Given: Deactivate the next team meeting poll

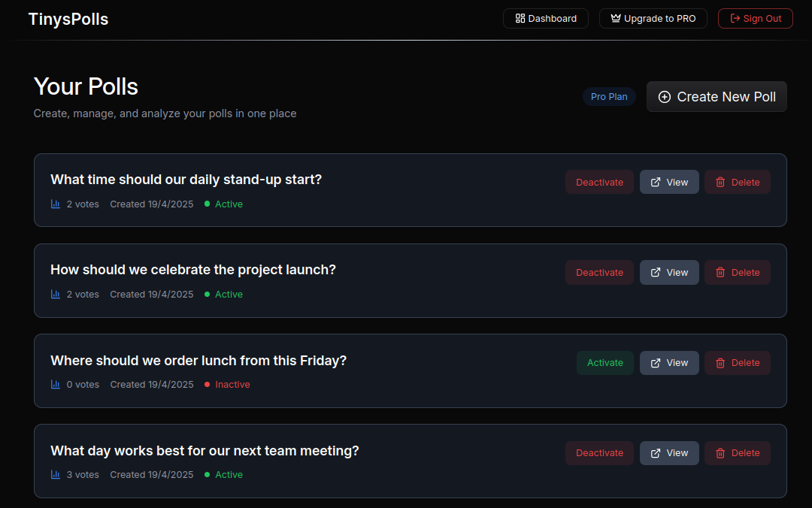Looking at the screenshot, I should (599, 453).
